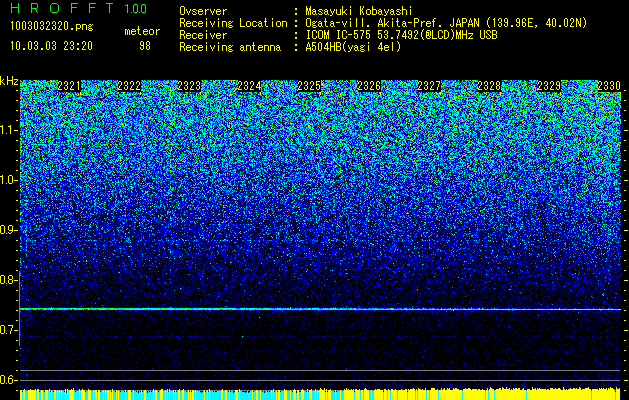The height and width of the screenshot is (400, 629).
Task: Click the A504HB(yagi 4el) antenna text
Action: (353, 47)
